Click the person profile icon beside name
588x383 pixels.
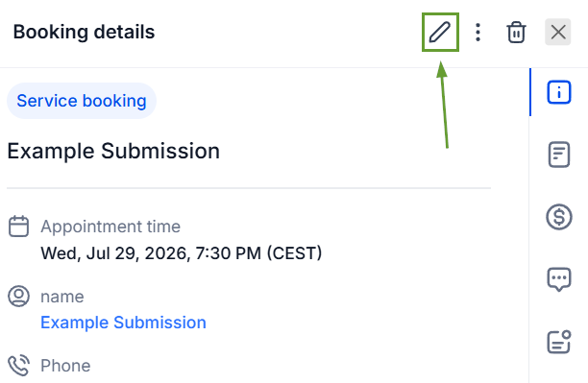pyautogui.click(x=19, y=296)
